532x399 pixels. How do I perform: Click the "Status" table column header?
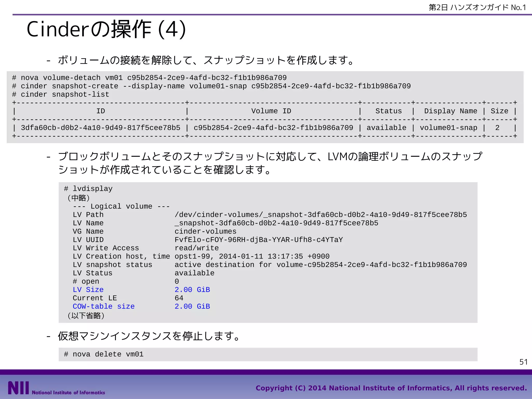point(389,111)
